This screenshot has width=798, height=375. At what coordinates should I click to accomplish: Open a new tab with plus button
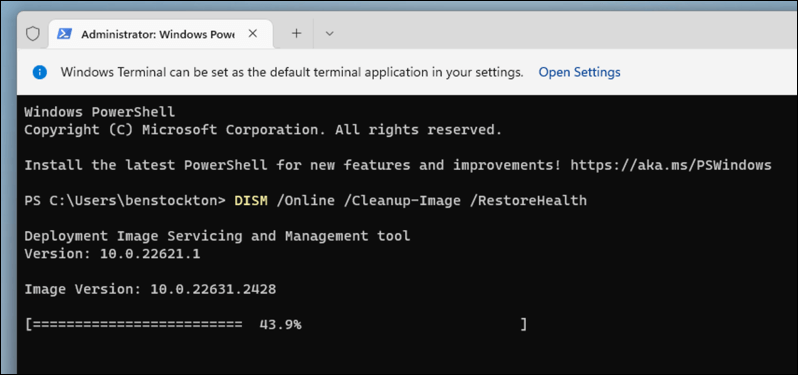296,34
